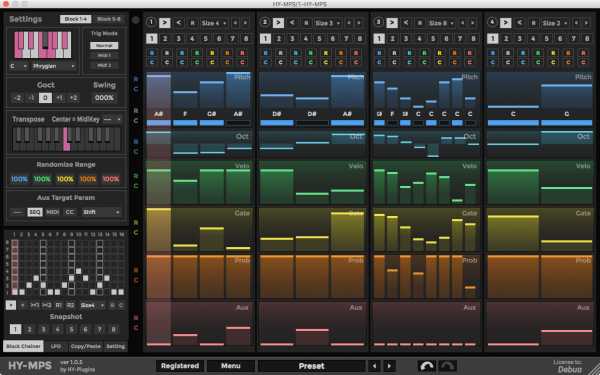The width and height of the screenshot is (600, 375).
Task: Go to previous preset arrow
Action: [x=374, y=366]
